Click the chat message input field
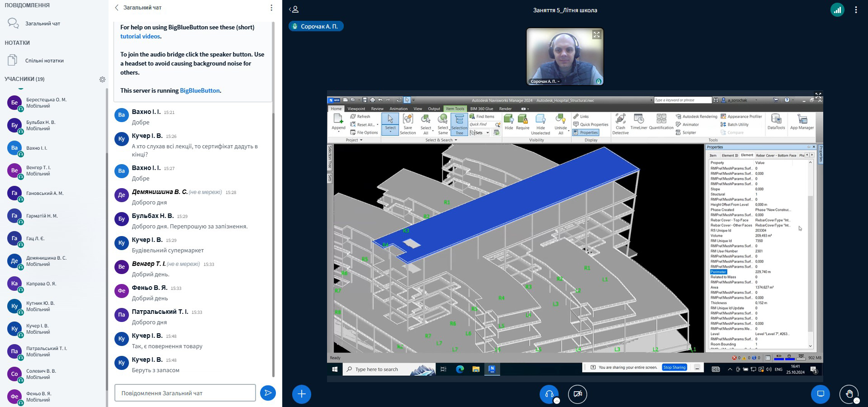Viewport: 868px width, 407px height. [185, 393]
